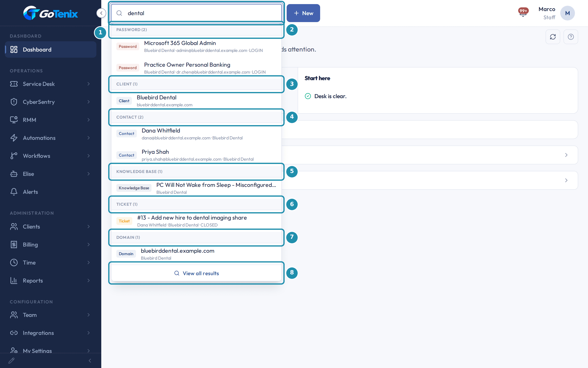
Task: Open the Dashboard menu item
Action: tap(51, 49)
